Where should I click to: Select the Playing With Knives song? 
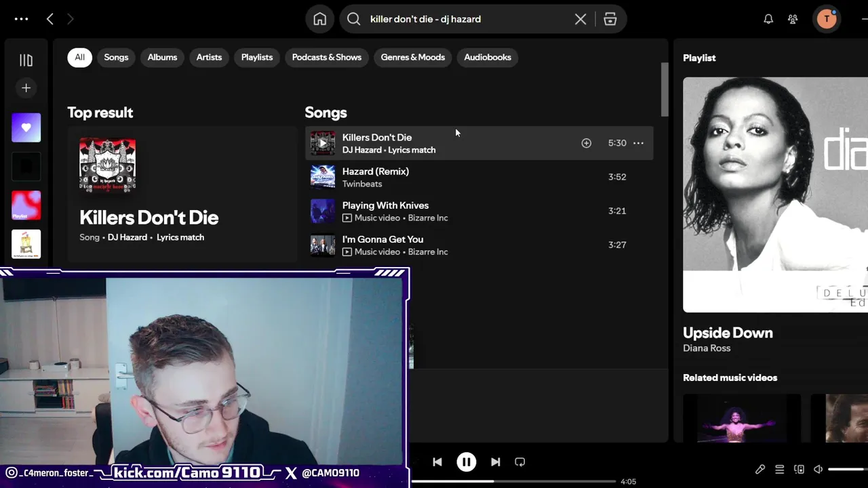[479, 211]
